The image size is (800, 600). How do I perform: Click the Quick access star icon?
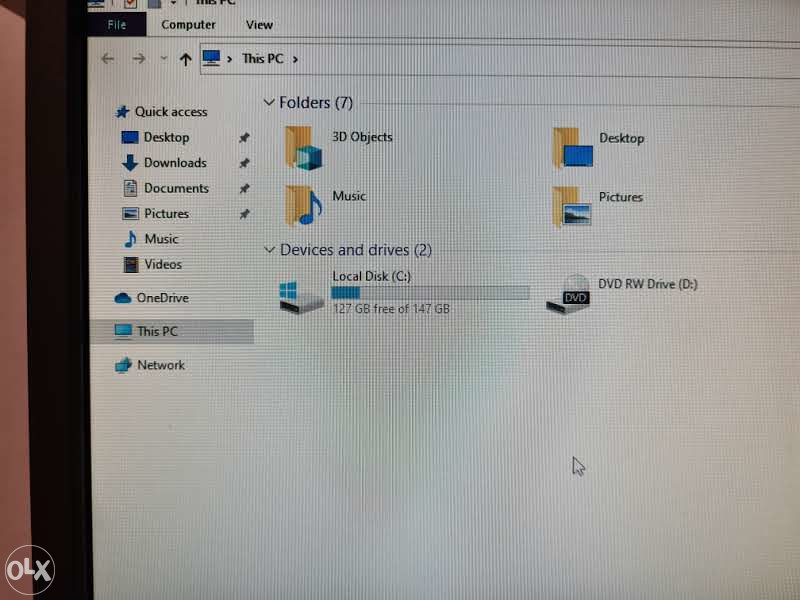pos(122,111)
